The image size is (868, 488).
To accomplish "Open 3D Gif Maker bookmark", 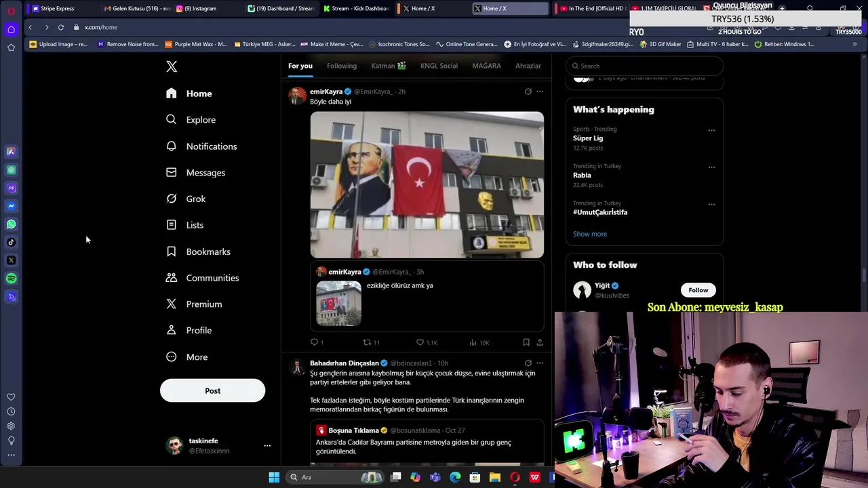I will point(660,44).
